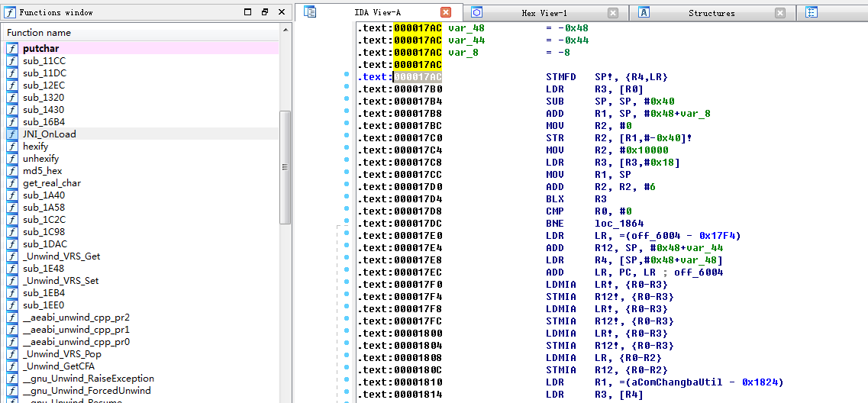Click the functions list scrollbar thumb
This screenshot has height=403, width=868.
coord(286,166)
